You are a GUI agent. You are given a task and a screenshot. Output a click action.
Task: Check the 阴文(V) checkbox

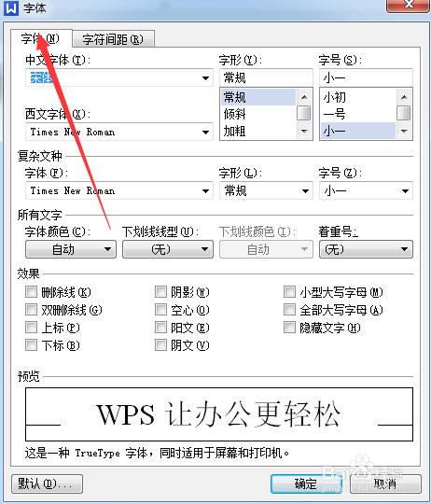(160, 345)
